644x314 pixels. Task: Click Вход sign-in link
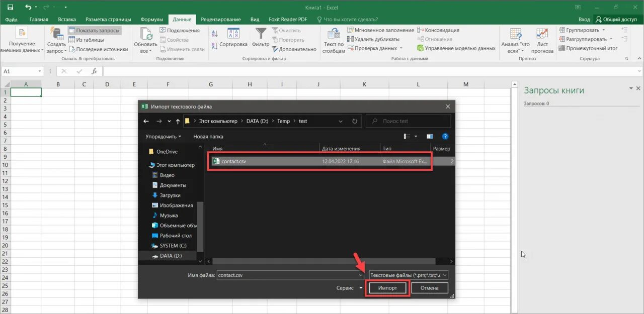pyautogui.click(x=584, y=20)
